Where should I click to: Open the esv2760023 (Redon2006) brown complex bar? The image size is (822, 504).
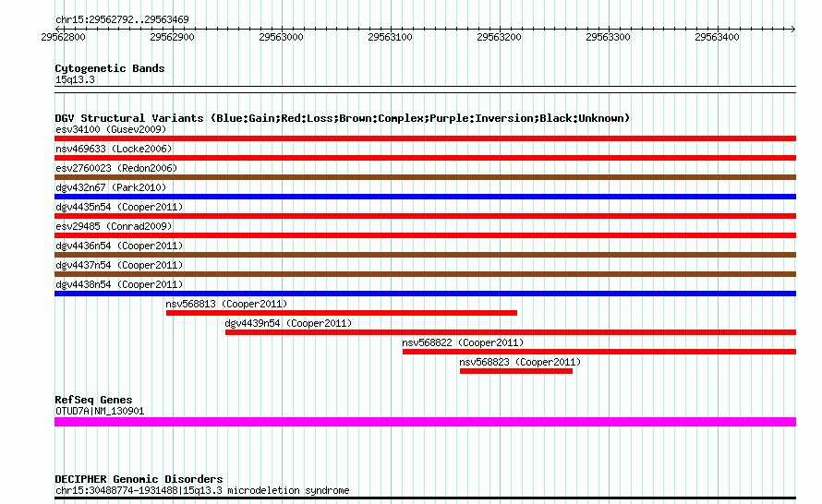pyautogui.click(x=425, y=177)
